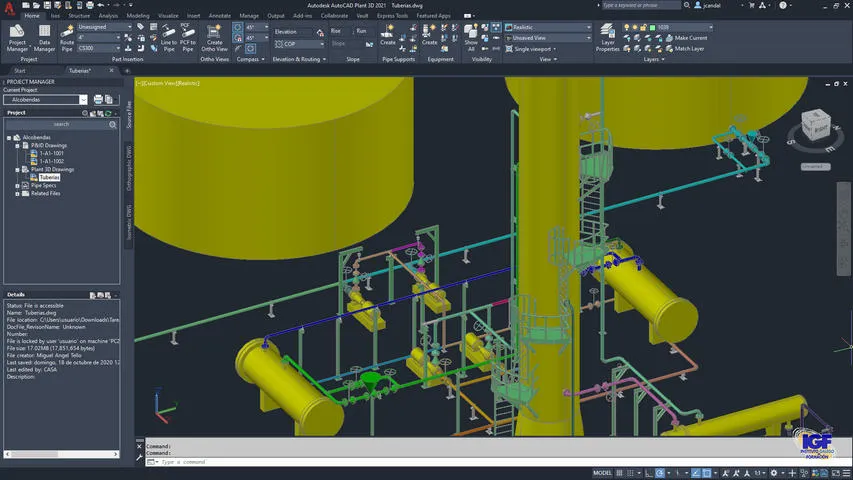Click the PCF to Pipe tool

tap(188, 38)
